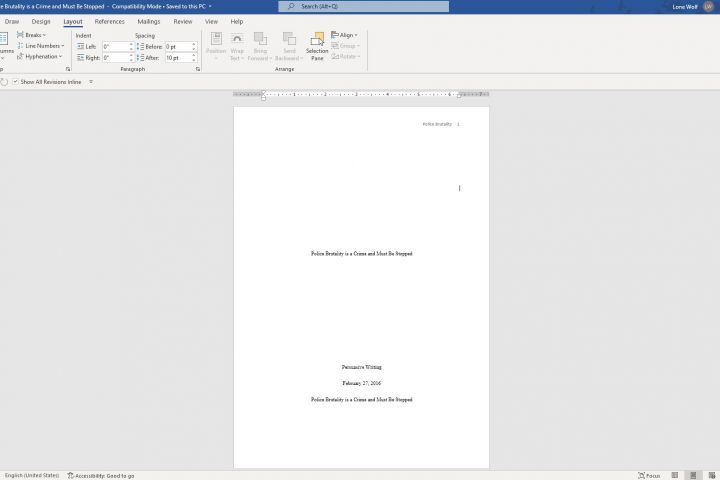
Task: Click the Search box in title bar
Action: point(364,6)
